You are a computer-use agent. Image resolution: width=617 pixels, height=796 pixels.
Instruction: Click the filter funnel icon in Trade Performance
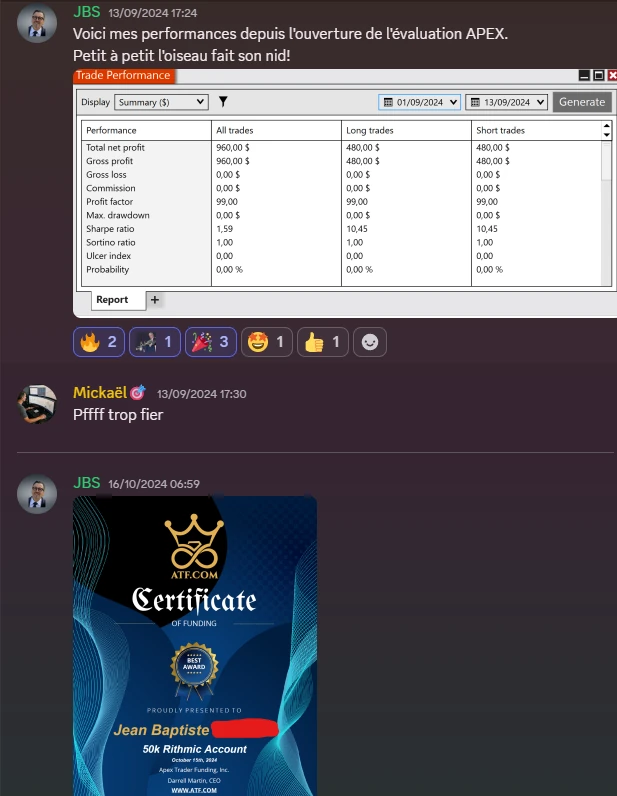click(x=223, y=102)
